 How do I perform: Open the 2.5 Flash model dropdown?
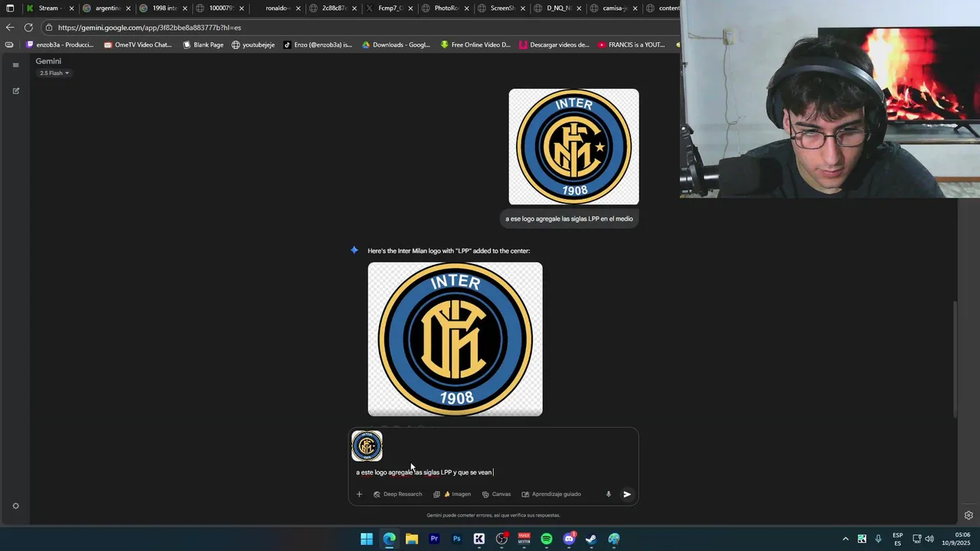pos(54,73)
